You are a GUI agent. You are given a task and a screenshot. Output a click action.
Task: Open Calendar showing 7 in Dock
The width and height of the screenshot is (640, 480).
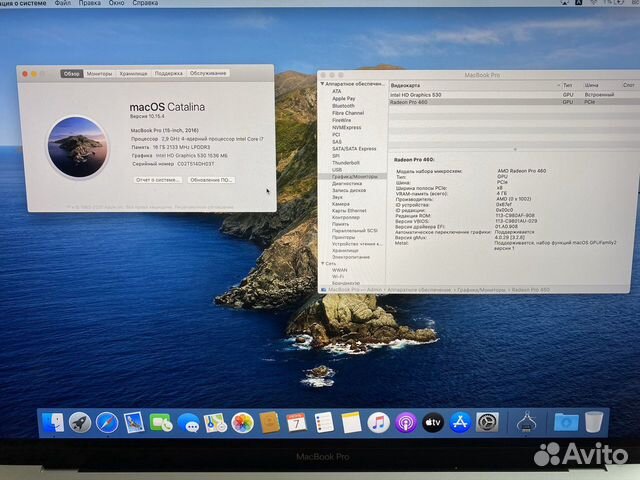tap(297, 422)
